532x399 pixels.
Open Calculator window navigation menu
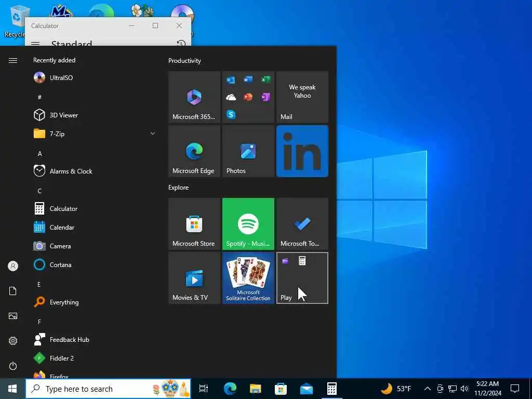[x=35, y=44]
